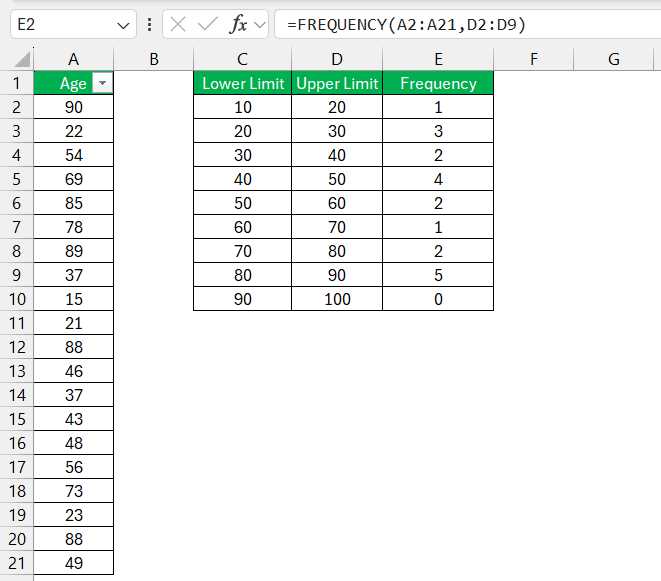Click inside the formula bar with FREQUENCY formula
The width and height of the screenshot is (661, 581).
(x=468, y=24)
